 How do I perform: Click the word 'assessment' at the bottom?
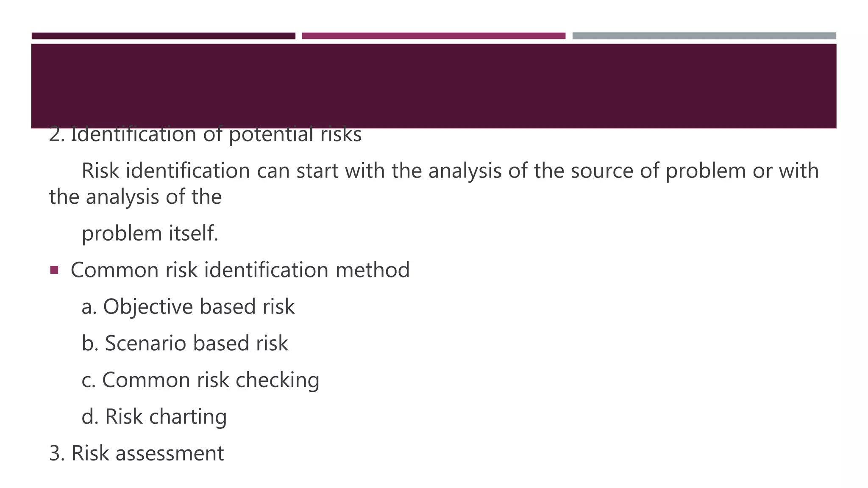[x=170, y=454]
